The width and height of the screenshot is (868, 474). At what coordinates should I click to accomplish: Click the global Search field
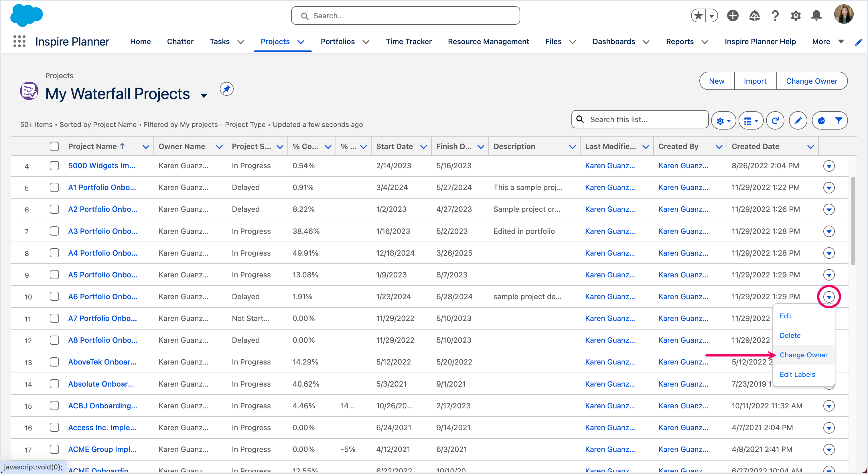pyautogui.click(x=405, y=15)
